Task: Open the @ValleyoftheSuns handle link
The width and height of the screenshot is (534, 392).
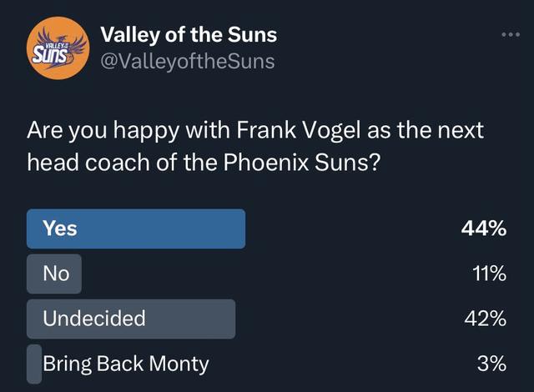Action: point(188,61)
